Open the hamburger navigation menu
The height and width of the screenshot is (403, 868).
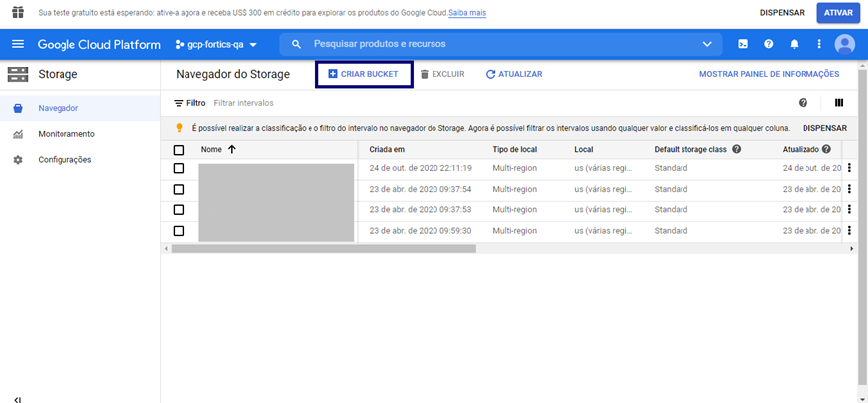click(18, 44)
